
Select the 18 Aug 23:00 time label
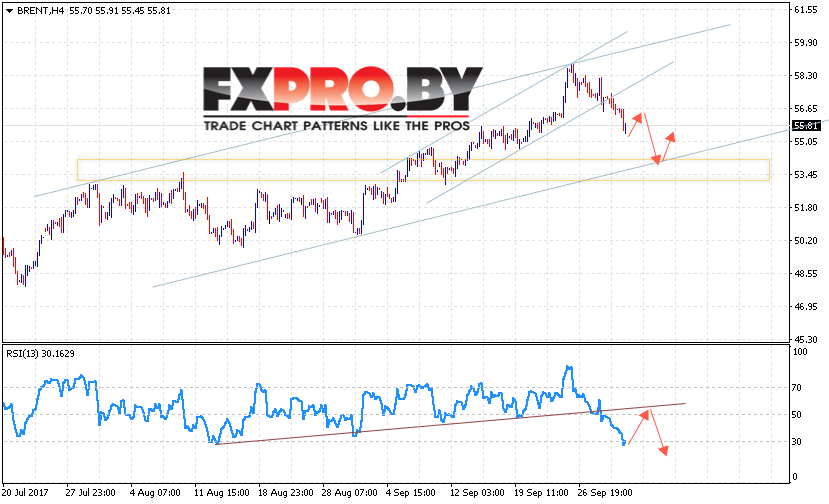pos(286,493)
